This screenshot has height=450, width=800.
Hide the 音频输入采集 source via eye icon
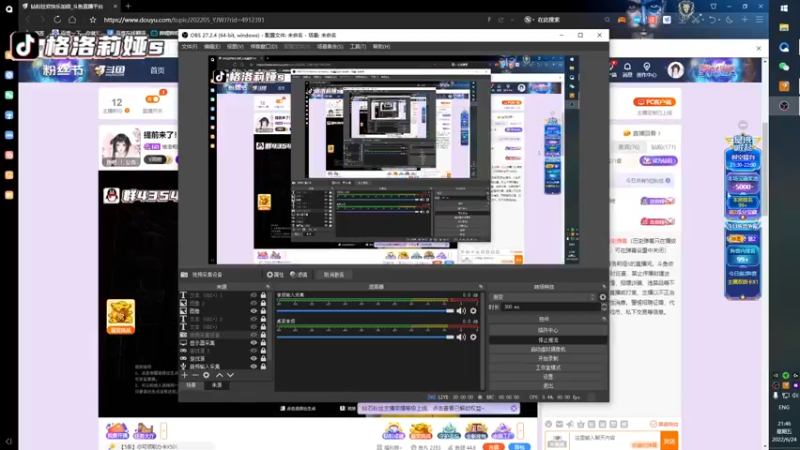254,366
